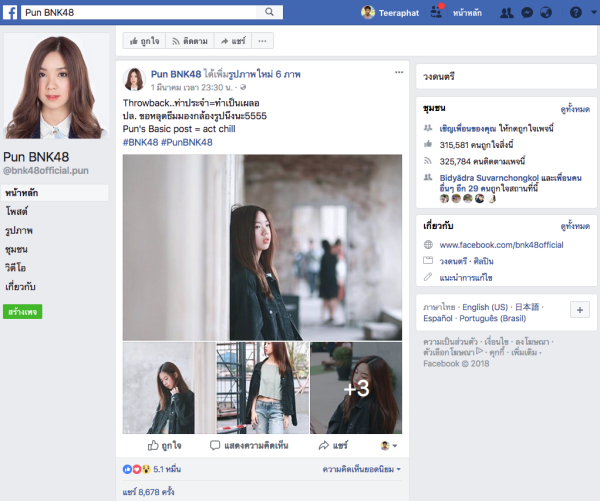The width and height of the screenshot is (600, 501).
Task: Click the green สร้างเพจ button
Action: pos(23,312)
